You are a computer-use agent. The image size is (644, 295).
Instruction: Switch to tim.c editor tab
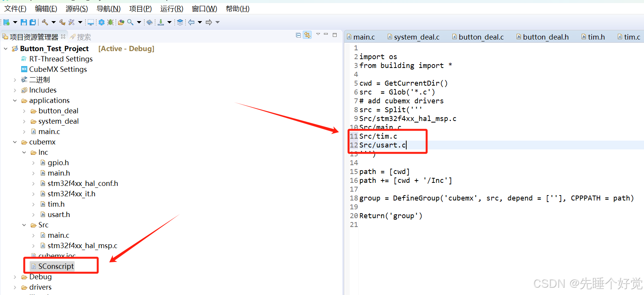pos(629,37)
